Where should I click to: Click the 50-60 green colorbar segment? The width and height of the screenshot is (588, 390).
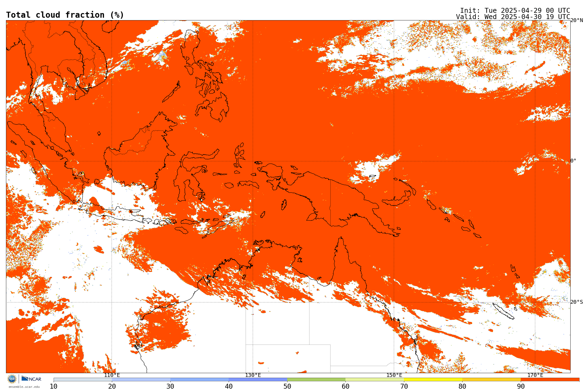(x=316, y=379)
